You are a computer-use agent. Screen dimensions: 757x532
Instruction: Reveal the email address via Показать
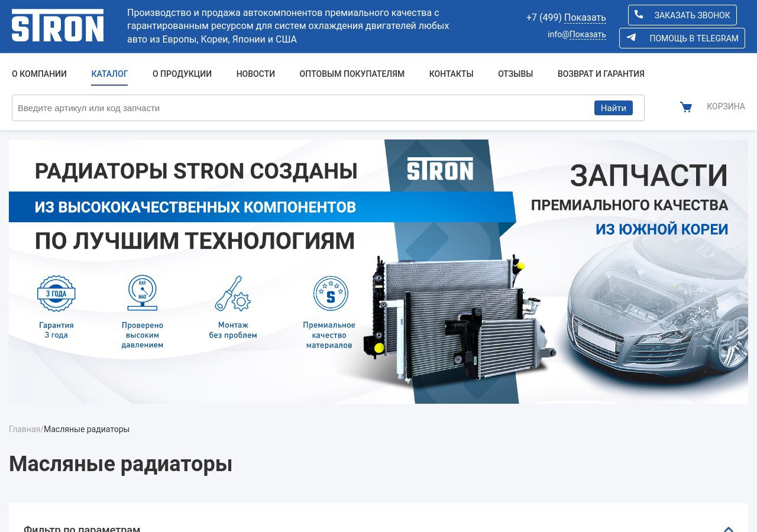pyautogui.click(x=588, y=34)
